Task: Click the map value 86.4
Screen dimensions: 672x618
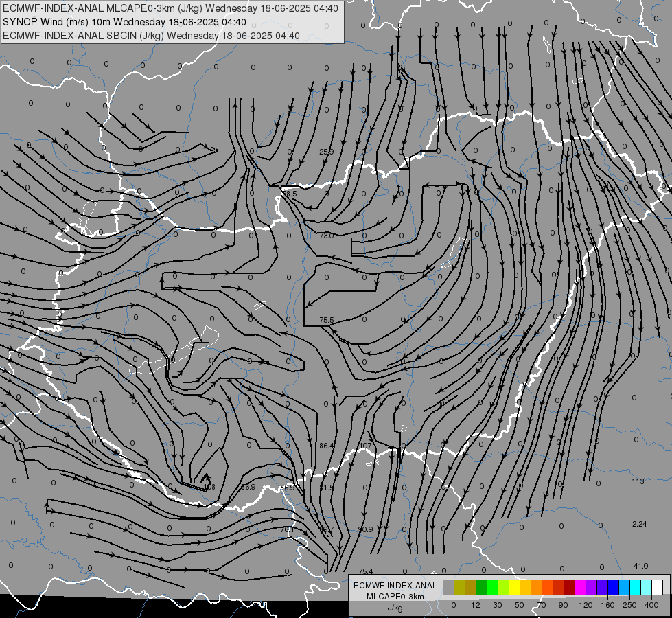Action: coord(326,446)
